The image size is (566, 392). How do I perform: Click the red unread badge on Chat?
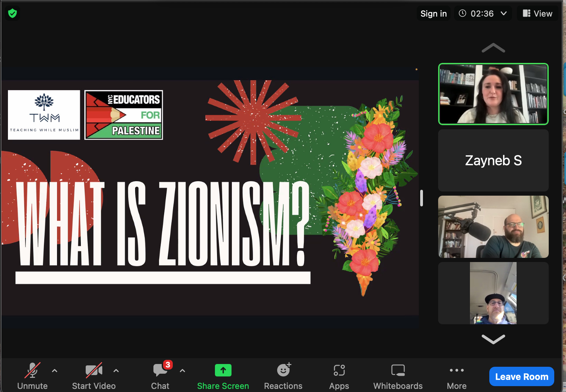pos(168,365)
